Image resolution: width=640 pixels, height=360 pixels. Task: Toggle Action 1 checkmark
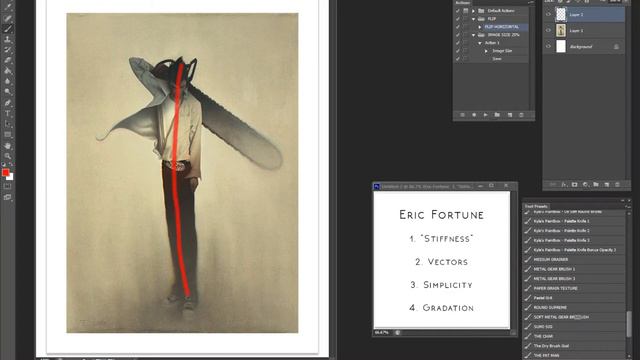click(x=458, y=43)
